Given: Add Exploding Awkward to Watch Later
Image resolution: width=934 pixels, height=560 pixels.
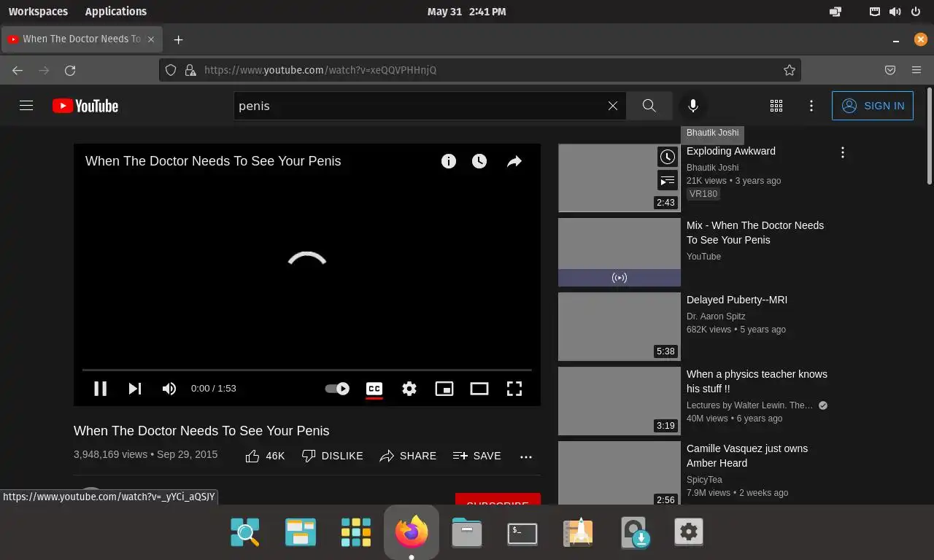Looking at the screenshot, I should (668, 156).
